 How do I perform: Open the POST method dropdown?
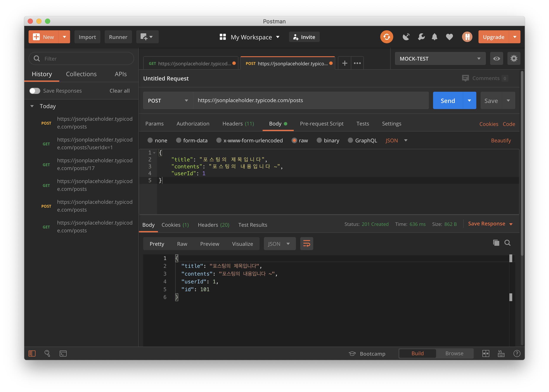pos(168,101)
